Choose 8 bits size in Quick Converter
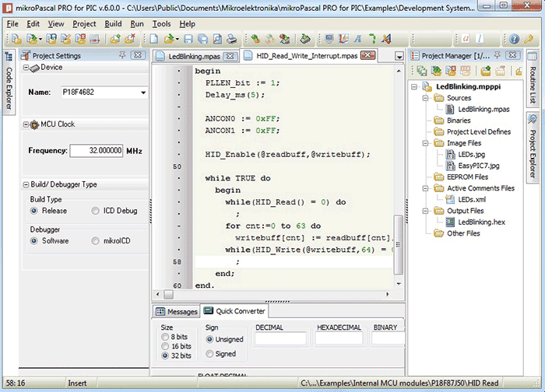 pyautogui.click(x=165, y=337)
